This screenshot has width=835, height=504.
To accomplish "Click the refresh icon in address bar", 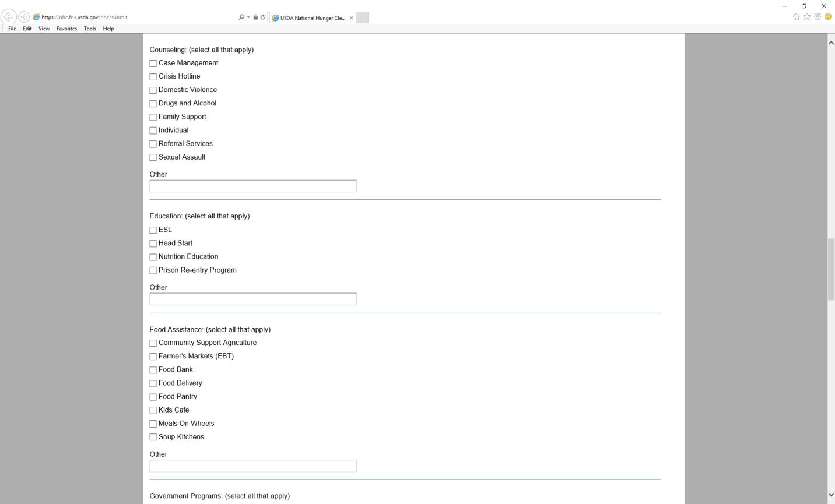I will [263, 17].
